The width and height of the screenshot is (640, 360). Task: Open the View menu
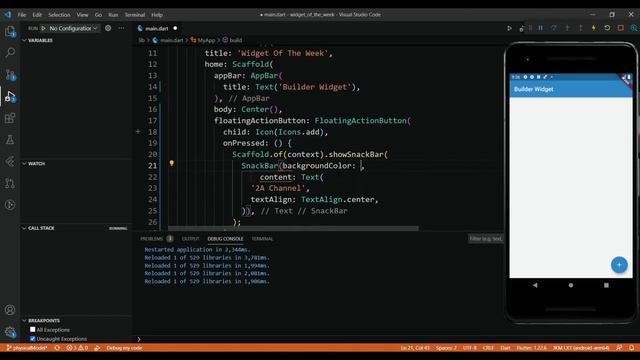point(82,15)
